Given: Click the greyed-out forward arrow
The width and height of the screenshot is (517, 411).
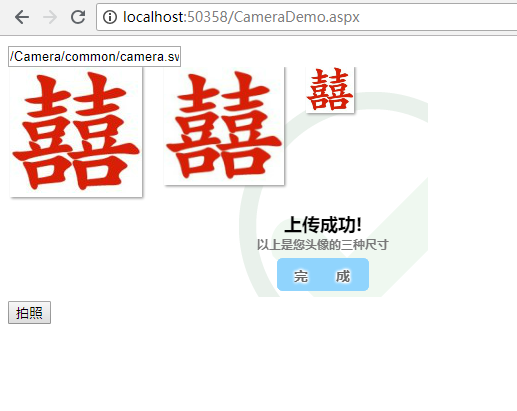Looking at the screenshot, I should pos(50,17).
